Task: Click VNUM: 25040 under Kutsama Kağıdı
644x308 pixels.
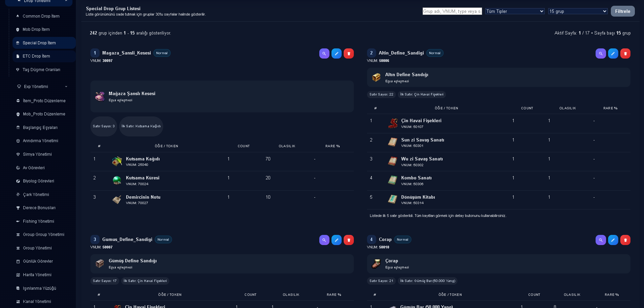Action: coord(137,165)
